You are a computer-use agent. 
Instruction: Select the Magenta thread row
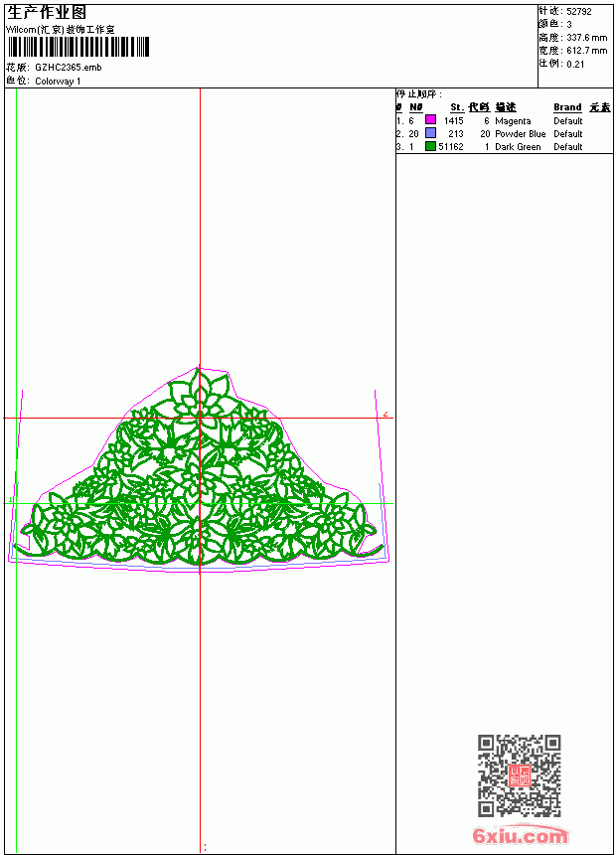click(x=505, y=120)
